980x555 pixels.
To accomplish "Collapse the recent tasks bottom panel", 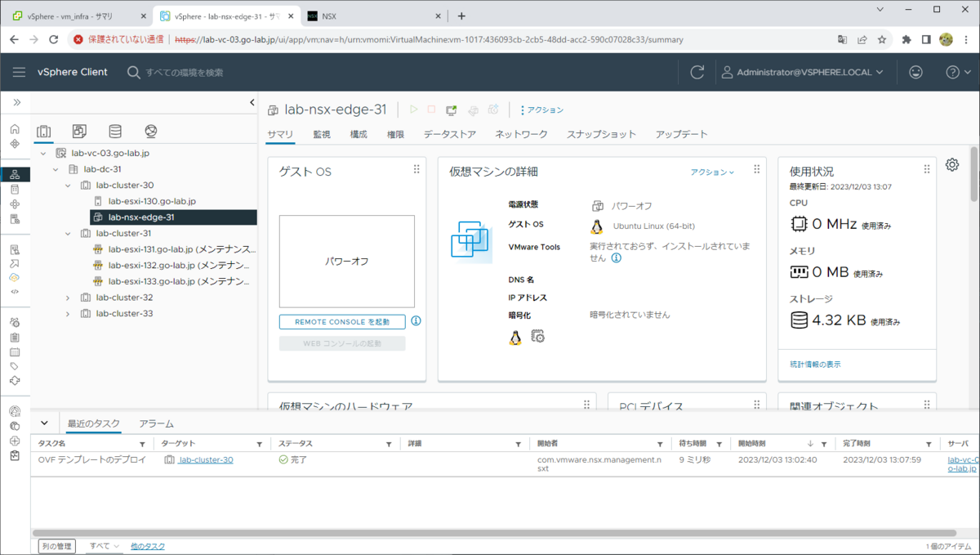I will click(x=44, y=423).
